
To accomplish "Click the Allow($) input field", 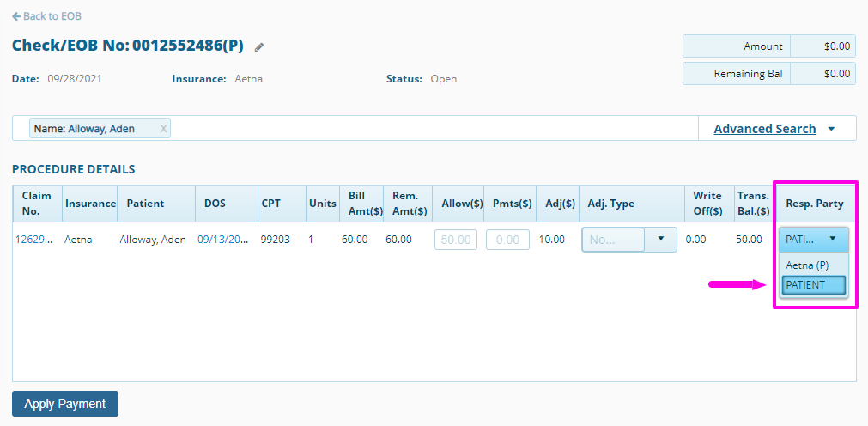I will pos(456,240).
